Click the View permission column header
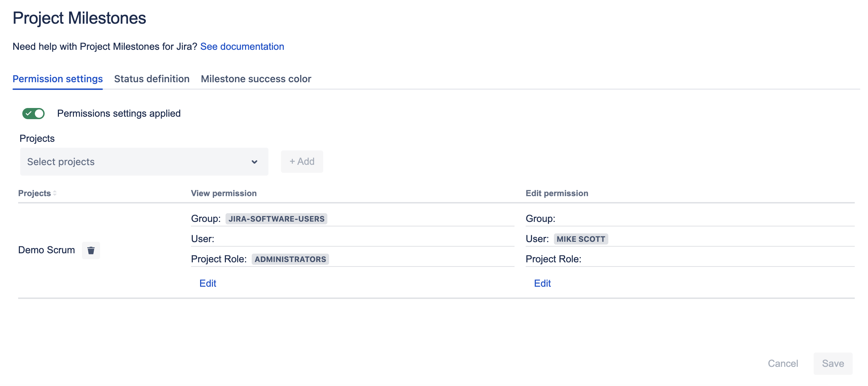The width and height of the screenshot is (868, 386). [x=223, y=193]
